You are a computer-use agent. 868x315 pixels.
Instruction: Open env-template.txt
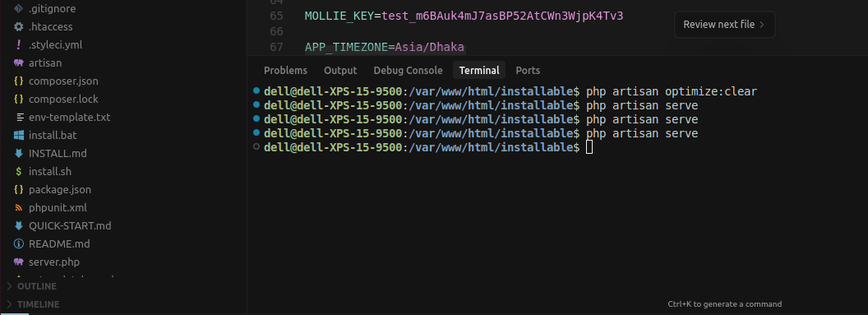coord(69,118)
